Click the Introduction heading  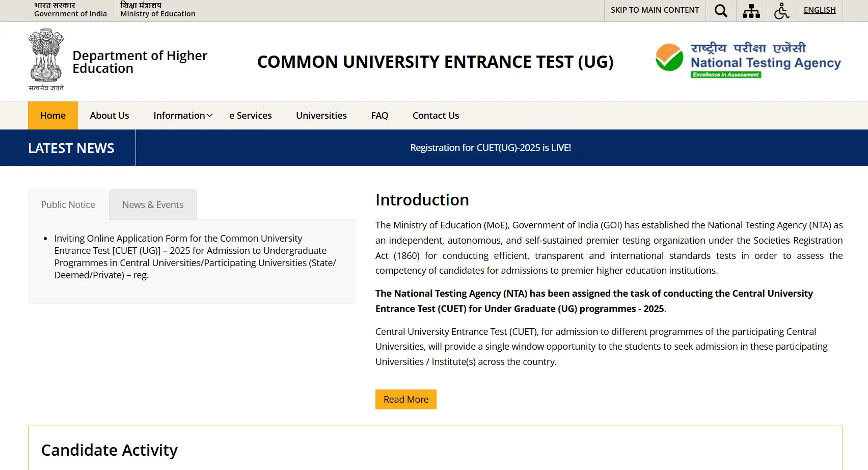point(422,200)
